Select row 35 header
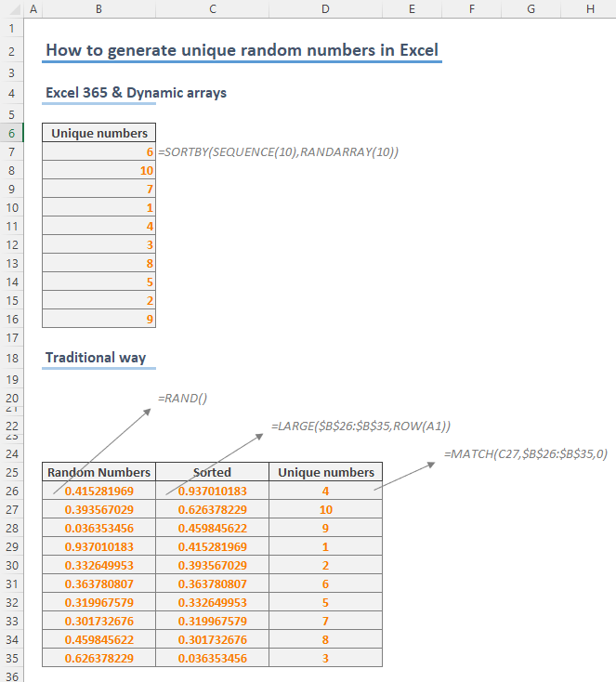Image resolution: width=616 pixels, height=682 pixels. (x=12, y=658)
